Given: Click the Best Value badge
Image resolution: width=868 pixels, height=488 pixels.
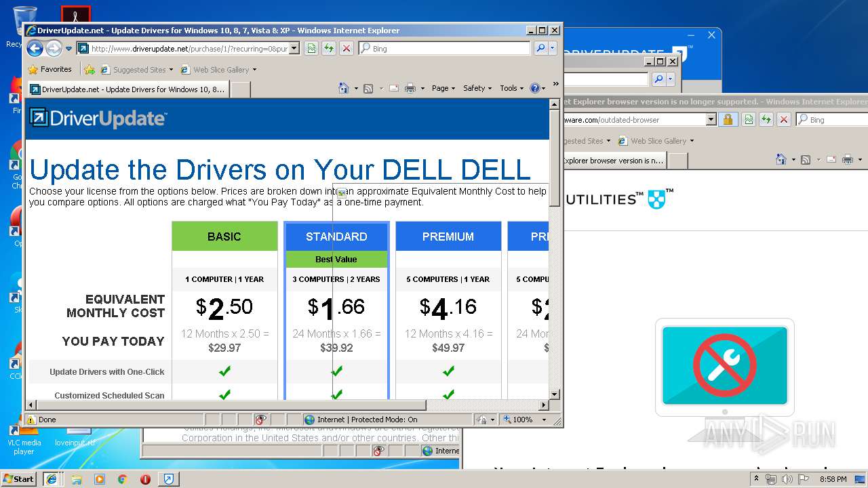Looking at the screenshot, I should [x=336, y=259].
